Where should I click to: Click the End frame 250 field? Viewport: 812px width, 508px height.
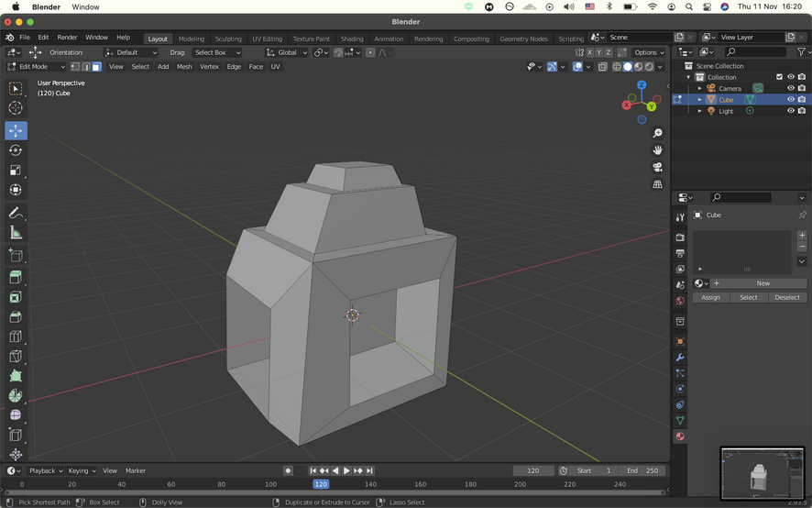coord(642,470)
